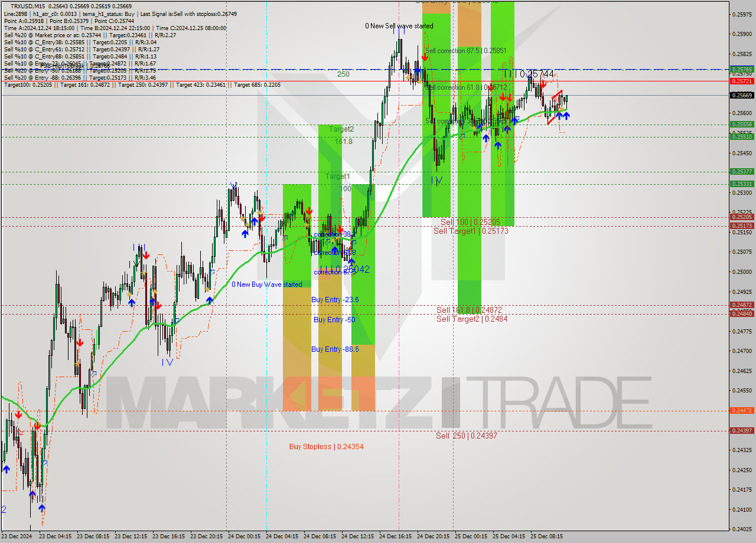Click the green 0.25510 price tag
The height and width of the screenshot is (543, 756).
click(742, 136)
